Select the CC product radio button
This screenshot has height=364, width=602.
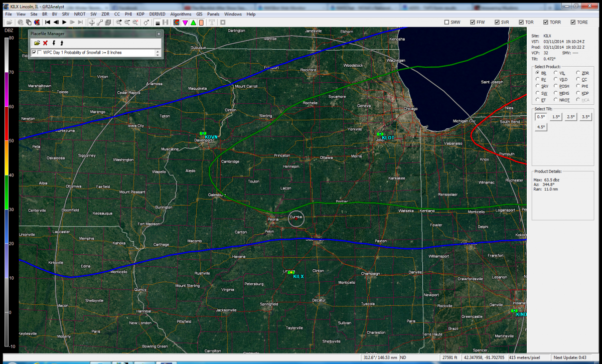[578, 79]
